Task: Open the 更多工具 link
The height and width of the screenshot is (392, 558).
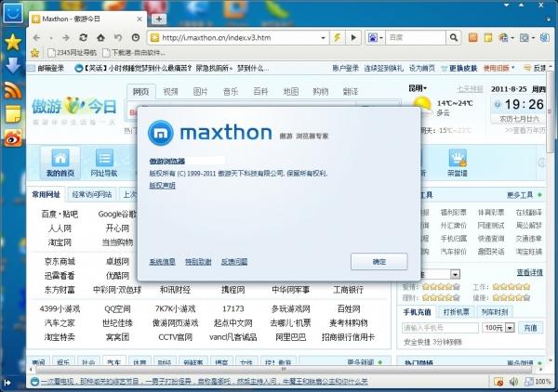Action: tap(520, 195)
